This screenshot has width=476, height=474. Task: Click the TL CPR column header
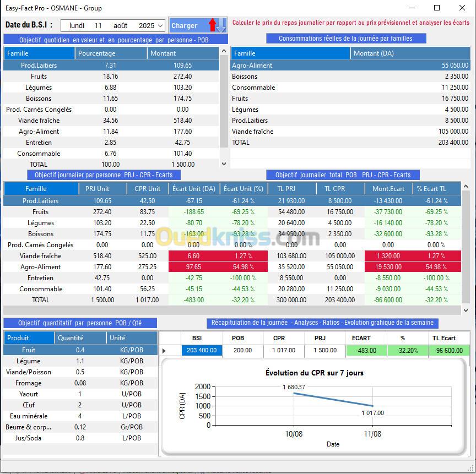coord(339,189)
